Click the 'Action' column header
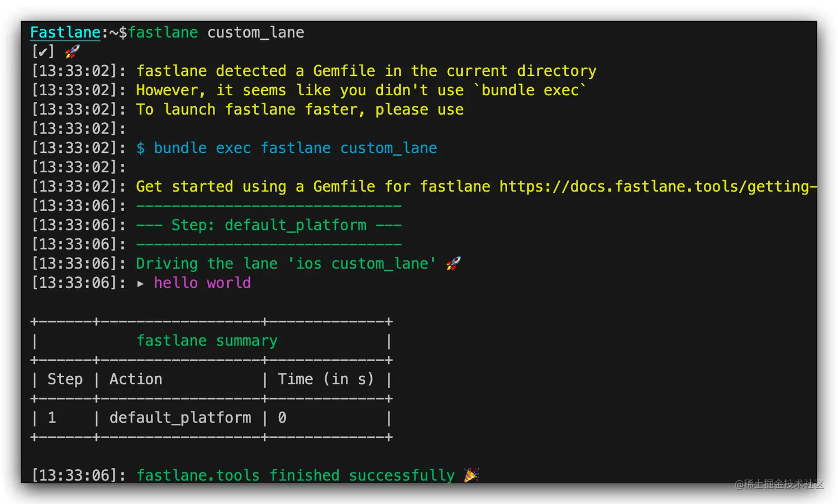 point(136,379)
